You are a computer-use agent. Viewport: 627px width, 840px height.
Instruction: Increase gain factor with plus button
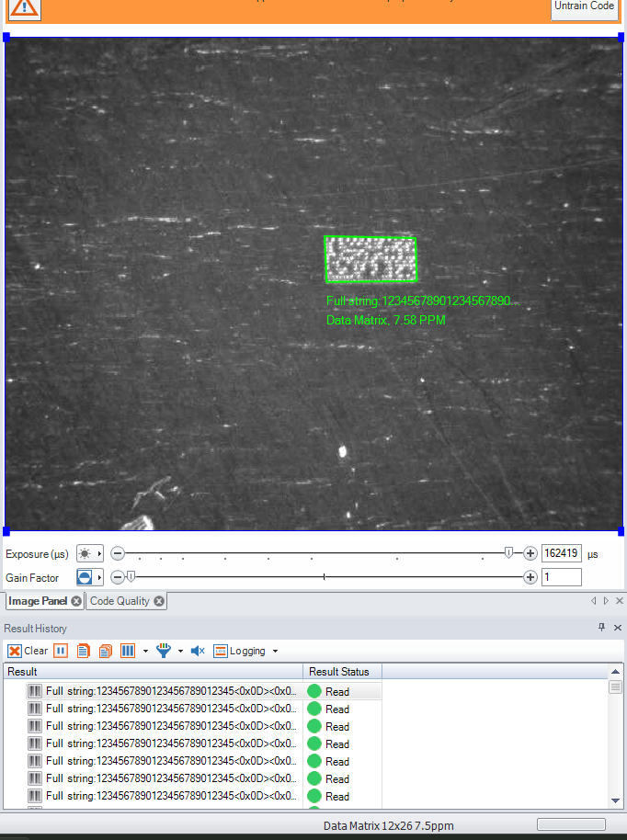click(530, 577)
